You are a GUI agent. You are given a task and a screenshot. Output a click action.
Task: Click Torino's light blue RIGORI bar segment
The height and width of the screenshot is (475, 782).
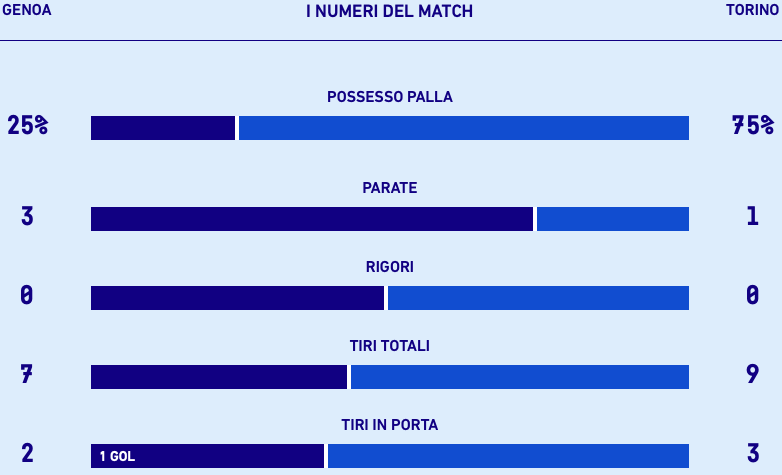coord(538,298)
